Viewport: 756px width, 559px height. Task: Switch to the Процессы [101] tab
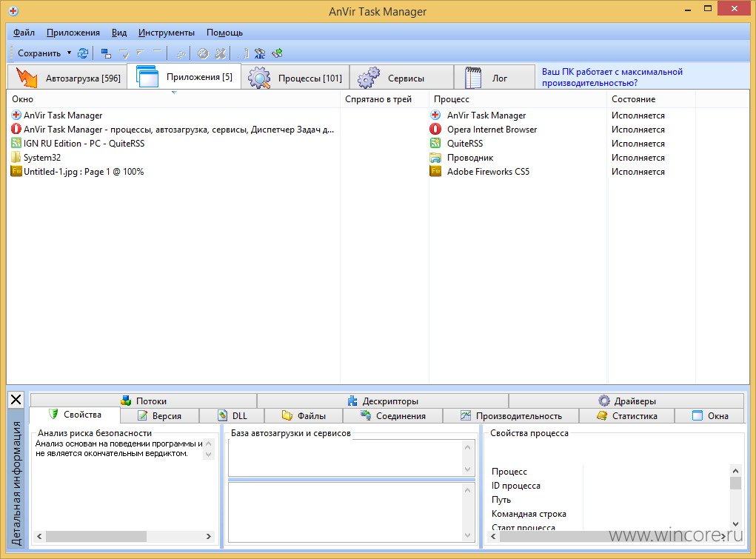(295, 78)
